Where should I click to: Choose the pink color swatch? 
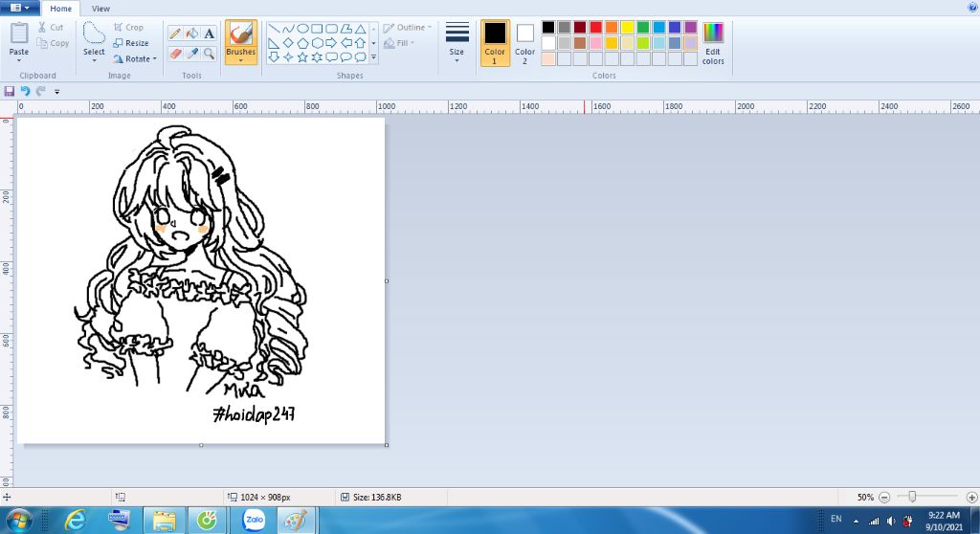click(x=595, y=42)
